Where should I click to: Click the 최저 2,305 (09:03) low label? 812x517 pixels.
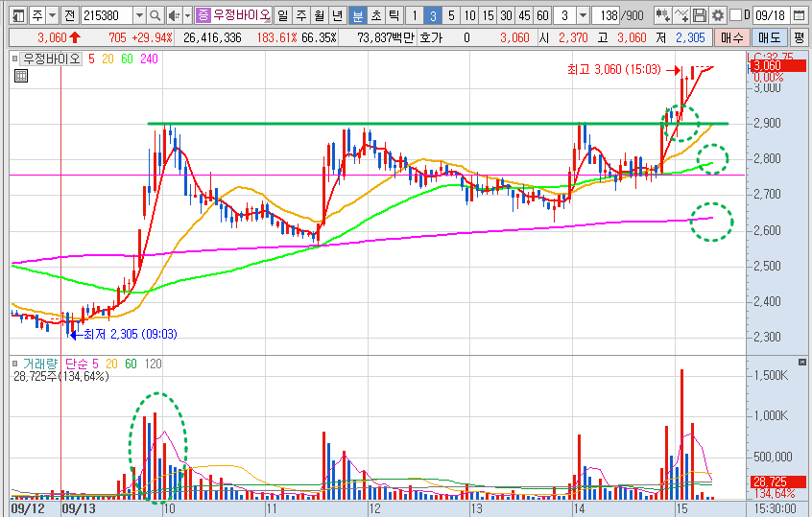(x=131, y=335)
